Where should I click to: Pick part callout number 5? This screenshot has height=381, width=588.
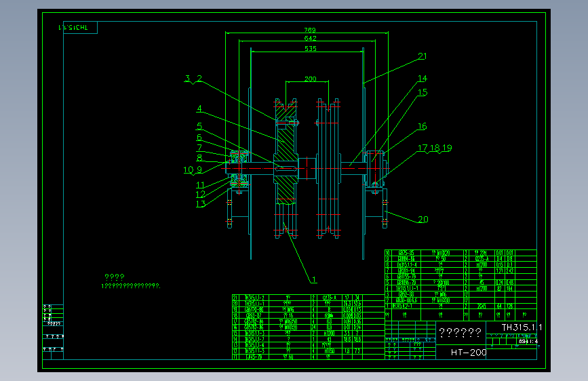click(x=199, y=126)
